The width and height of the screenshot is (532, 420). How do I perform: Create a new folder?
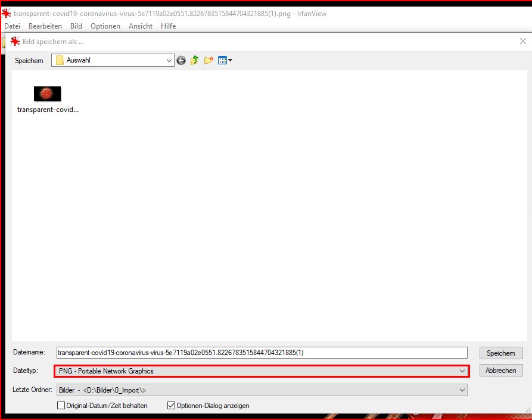click(209, 60)
